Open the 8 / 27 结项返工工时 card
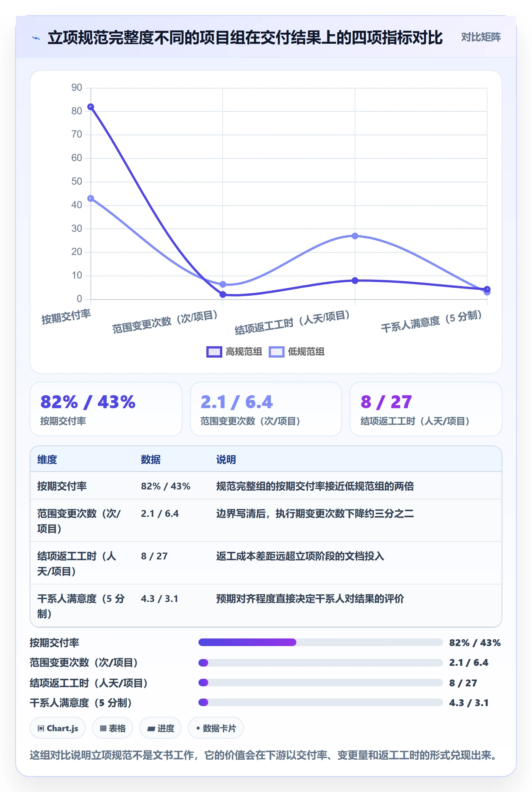This screenshot has width=532, height=792. coord(426,409)
